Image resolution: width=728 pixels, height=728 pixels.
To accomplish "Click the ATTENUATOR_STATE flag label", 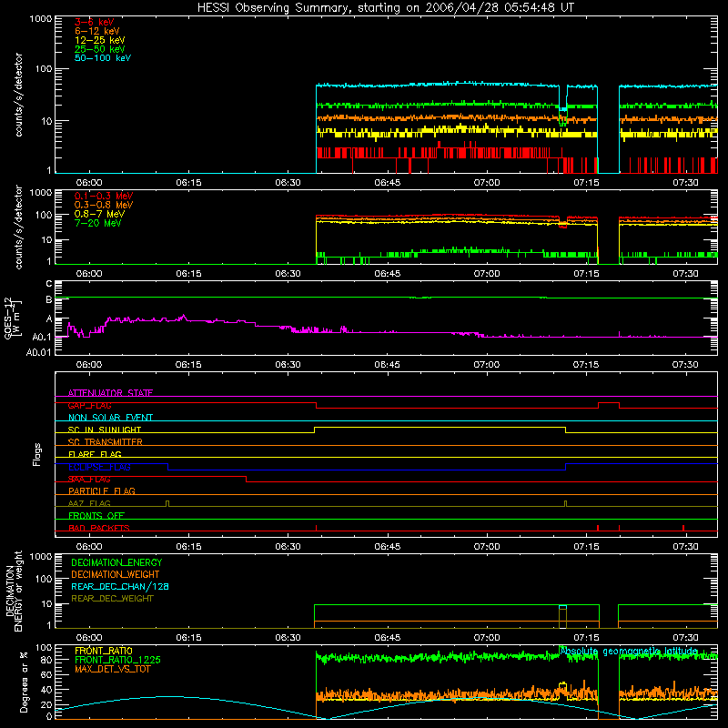I will coord(110,393).
